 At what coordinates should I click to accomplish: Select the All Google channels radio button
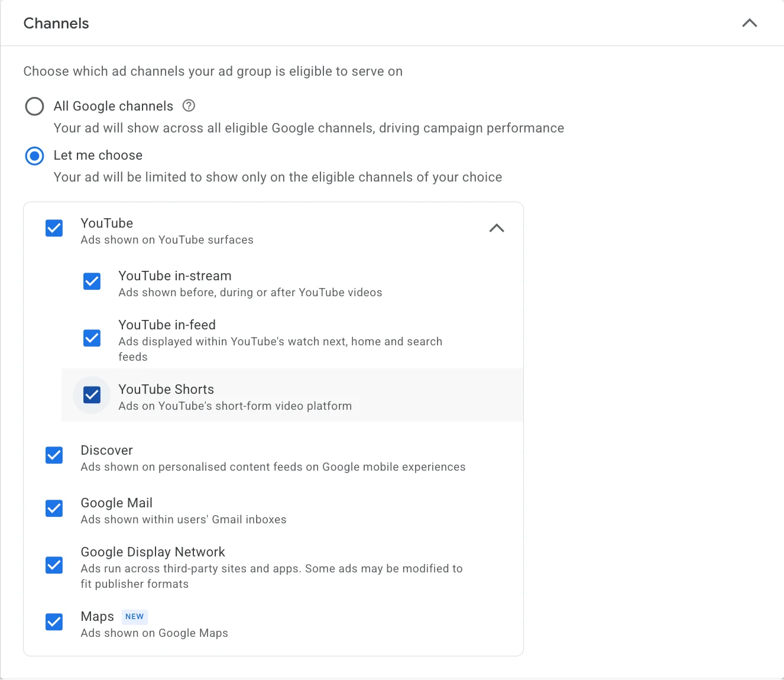click(34, 106)
